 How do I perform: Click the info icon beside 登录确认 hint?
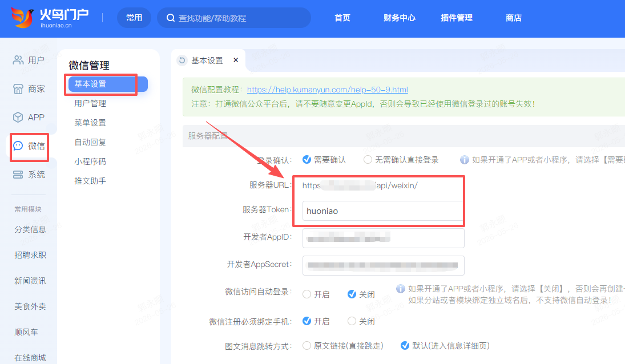(465, 160)
